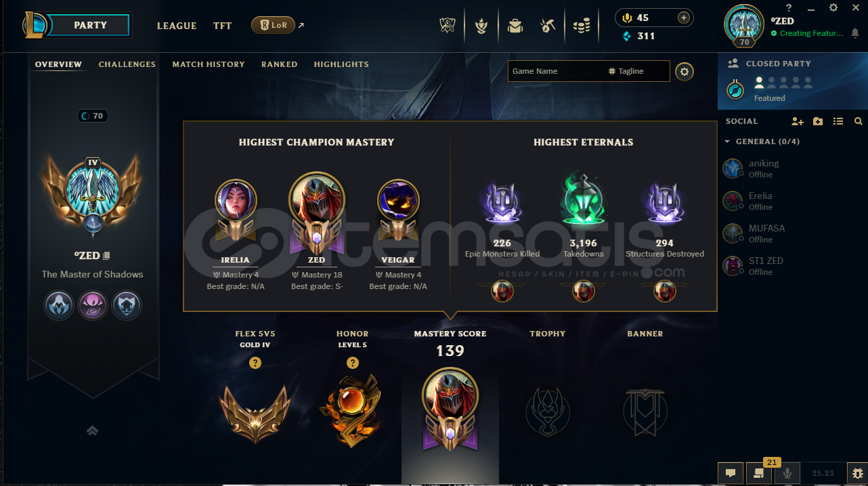Collapse the General friends group
The width and height of the screenshot is (868, 486).
coord(727,141)
